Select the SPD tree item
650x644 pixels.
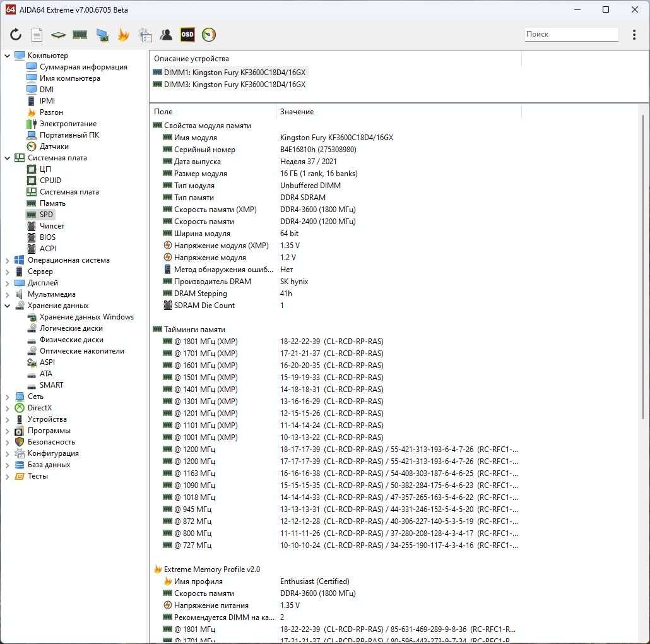tap(46, 215)
